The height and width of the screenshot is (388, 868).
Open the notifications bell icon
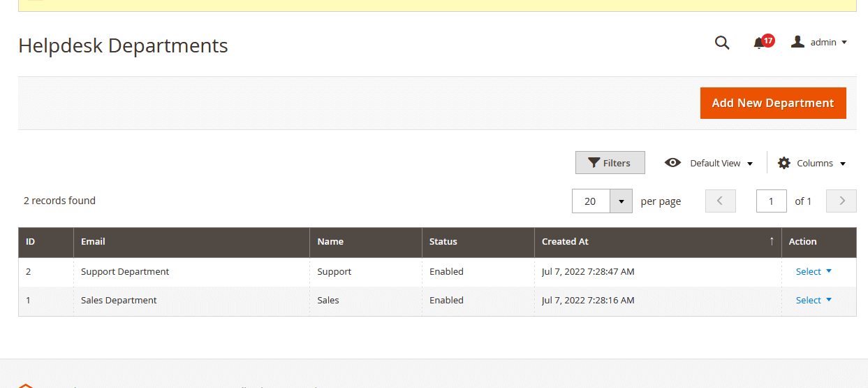tap(759, 43)
